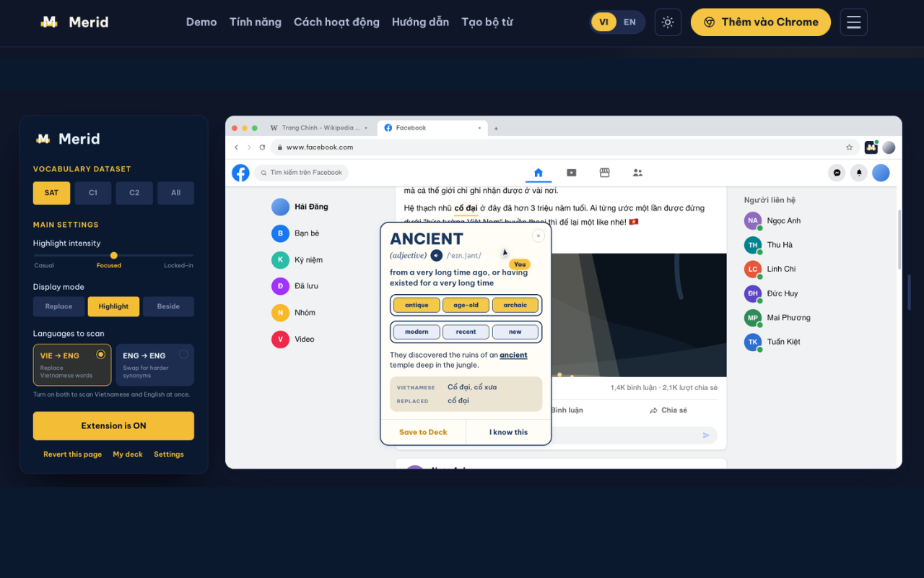Image resolution: width=924 pixels, height=578 pixels.
Task: Click the Facebook profile avatar at top right
Action: [x=881, y=173]
